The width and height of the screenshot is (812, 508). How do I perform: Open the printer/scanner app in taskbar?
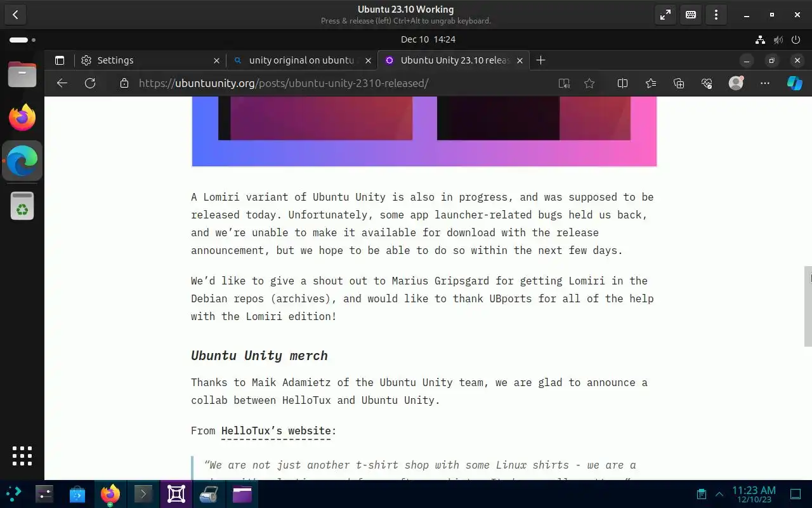coord(209,494)
